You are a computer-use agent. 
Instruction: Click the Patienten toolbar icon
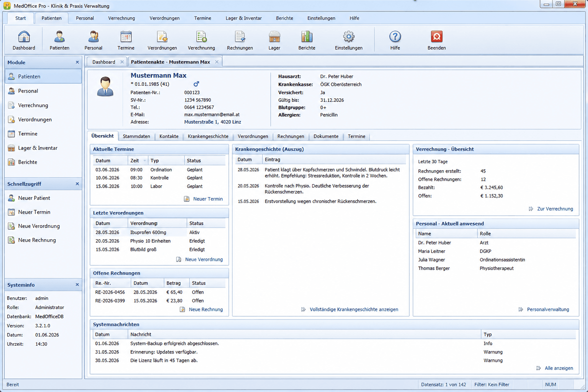coord(59,40)
